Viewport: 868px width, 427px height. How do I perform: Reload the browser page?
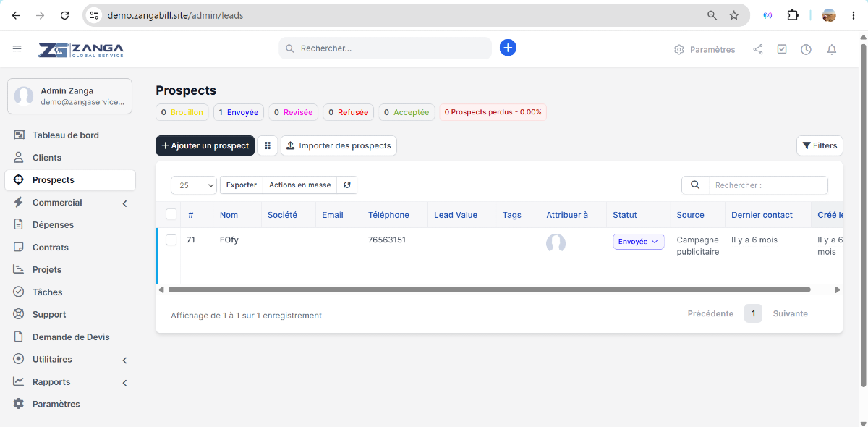65,15
